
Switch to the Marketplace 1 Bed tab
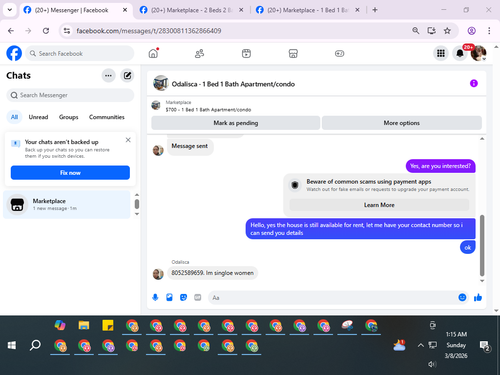(307, 10)
